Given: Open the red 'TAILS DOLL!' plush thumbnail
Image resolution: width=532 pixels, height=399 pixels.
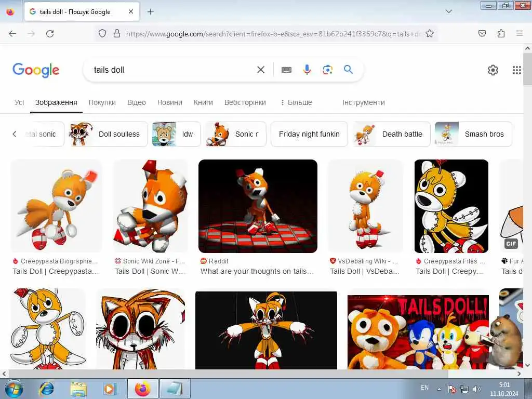Looking at the screenshot, I should click(418, 332).
